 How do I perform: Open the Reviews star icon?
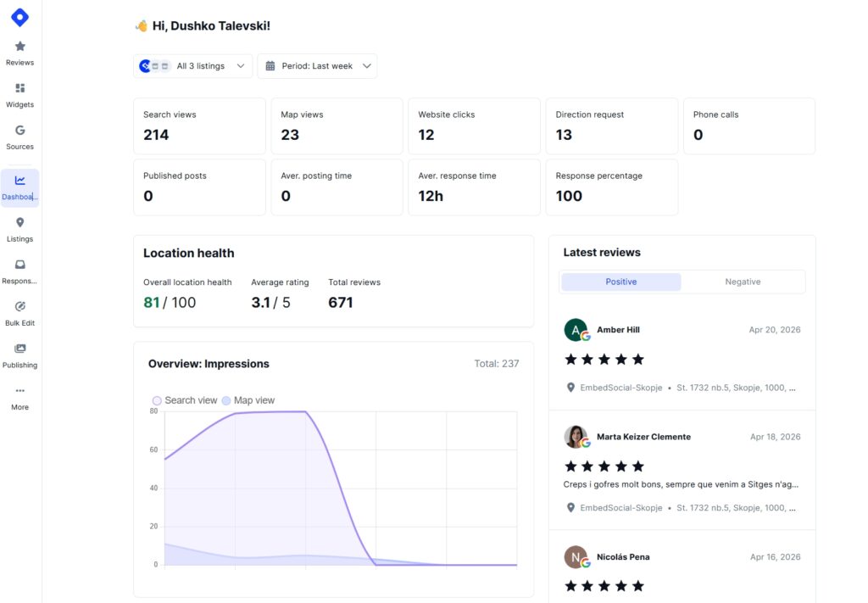tap(20, 47)
